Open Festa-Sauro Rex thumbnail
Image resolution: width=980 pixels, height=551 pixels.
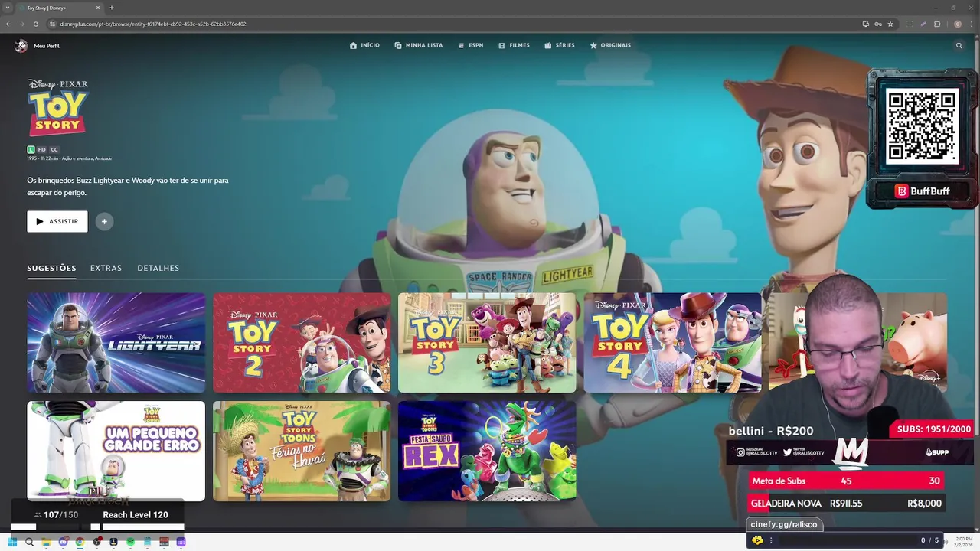[487, 451]
